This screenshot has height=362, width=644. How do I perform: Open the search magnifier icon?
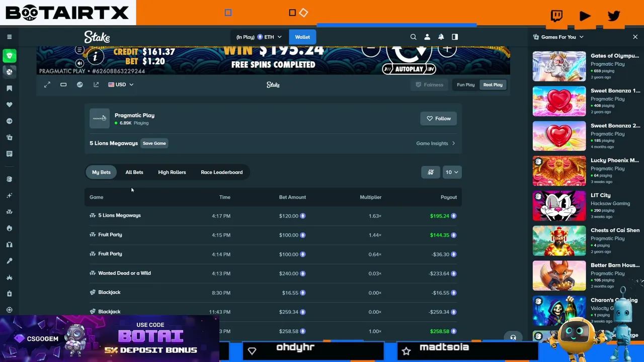tap(413, 37)
